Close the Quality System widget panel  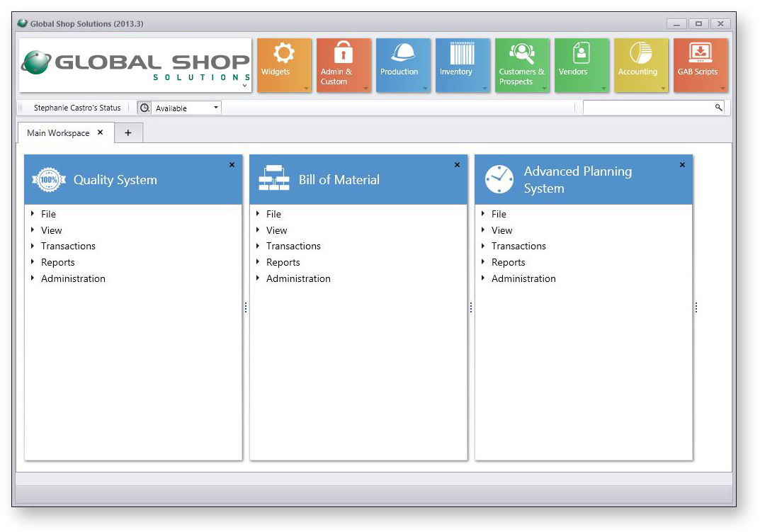click(232, 165)
